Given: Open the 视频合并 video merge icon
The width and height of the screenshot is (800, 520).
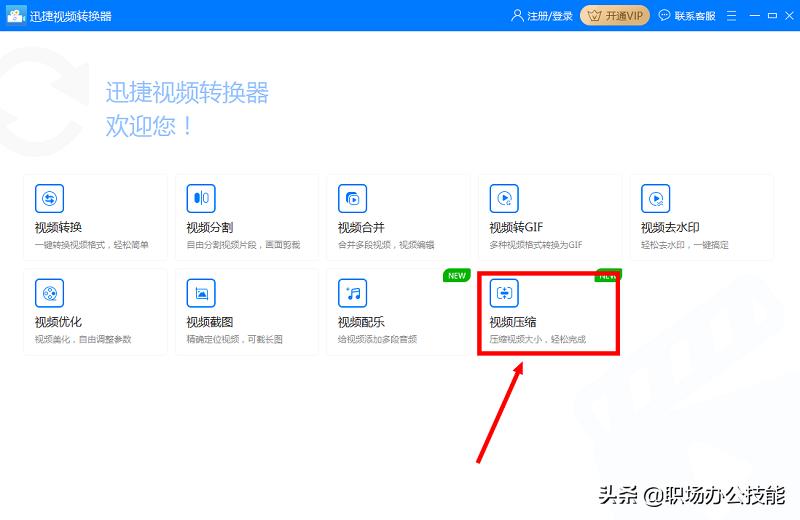Looking at the screenshot, I should pyautogui.click(x=353, y=199).
